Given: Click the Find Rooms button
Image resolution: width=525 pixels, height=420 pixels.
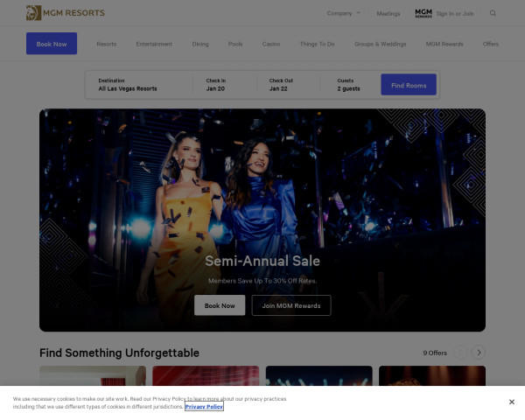Looking at the screenshot, I should point(409,85).
